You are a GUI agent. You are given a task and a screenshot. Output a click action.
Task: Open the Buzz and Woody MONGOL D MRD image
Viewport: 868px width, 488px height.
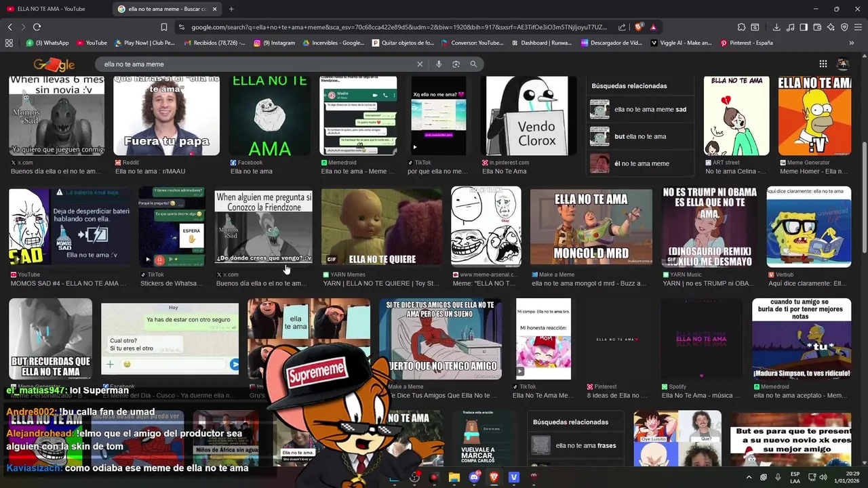[591, 228]
